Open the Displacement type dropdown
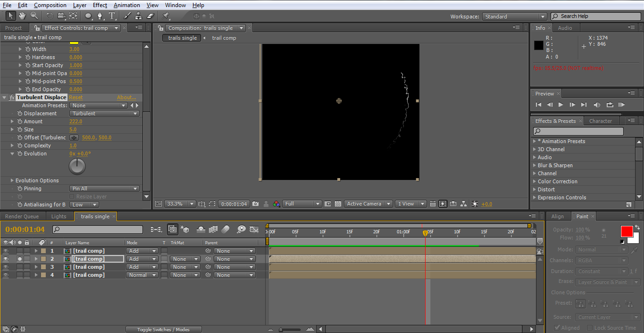This screenshot has height=333, width=644. click(104, 113)
